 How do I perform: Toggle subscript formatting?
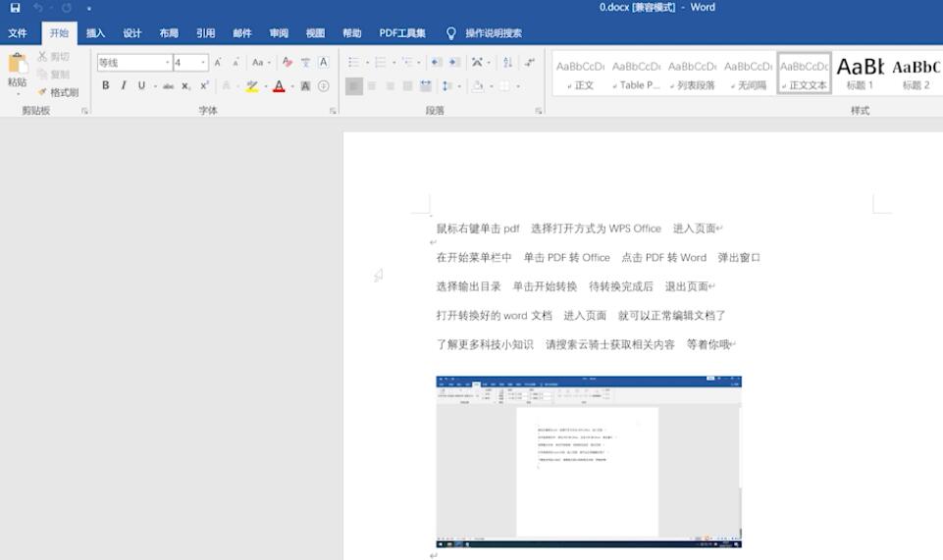[186, 86]
